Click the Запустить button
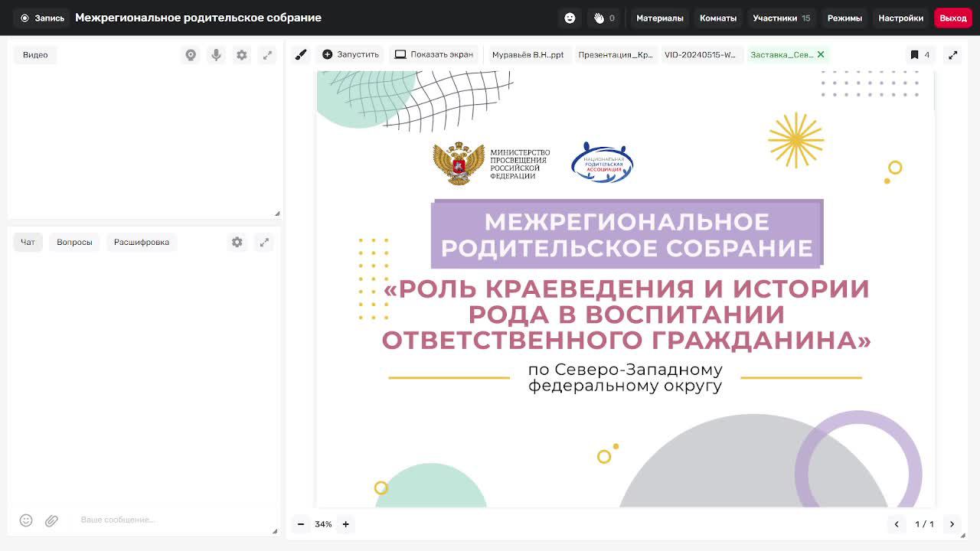Image resolution: width=980 pixels, height=551 pixels. pyautogui.click(x=351, y=54)
